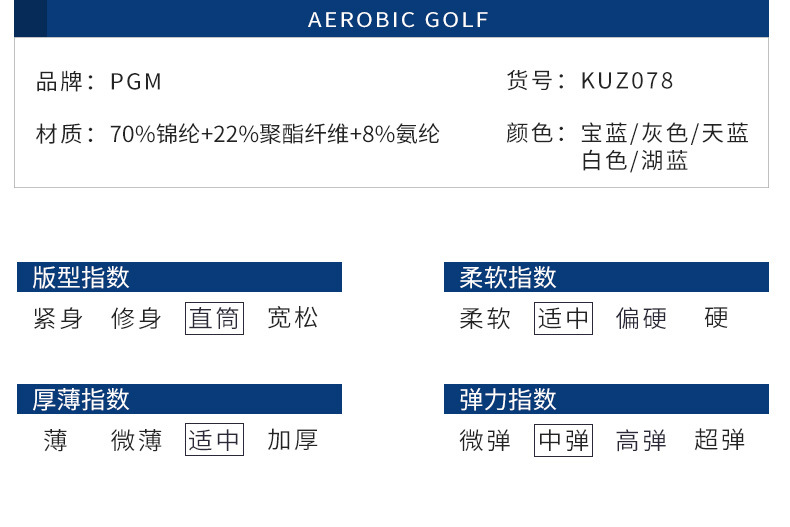This screenshot has height=527, width=790.
Task: Choose the boxed 中弹 elasticity option
Action: pos(564,440)
